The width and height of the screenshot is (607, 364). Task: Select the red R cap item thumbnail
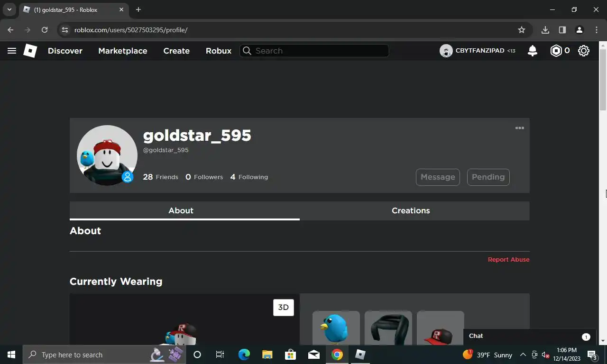tap(440, 328)
